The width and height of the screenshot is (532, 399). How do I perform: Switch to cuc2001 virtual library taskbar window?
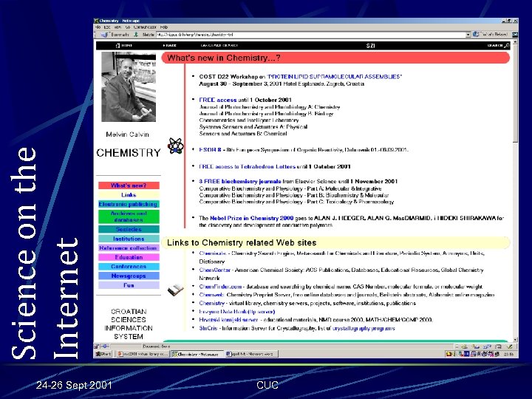coord(143,354)
